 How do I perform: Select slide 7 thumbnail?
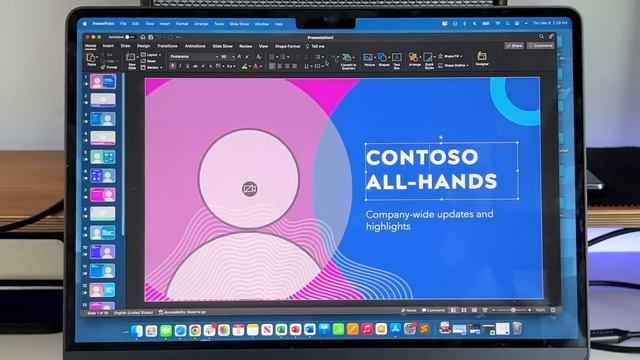coord(103,195)
